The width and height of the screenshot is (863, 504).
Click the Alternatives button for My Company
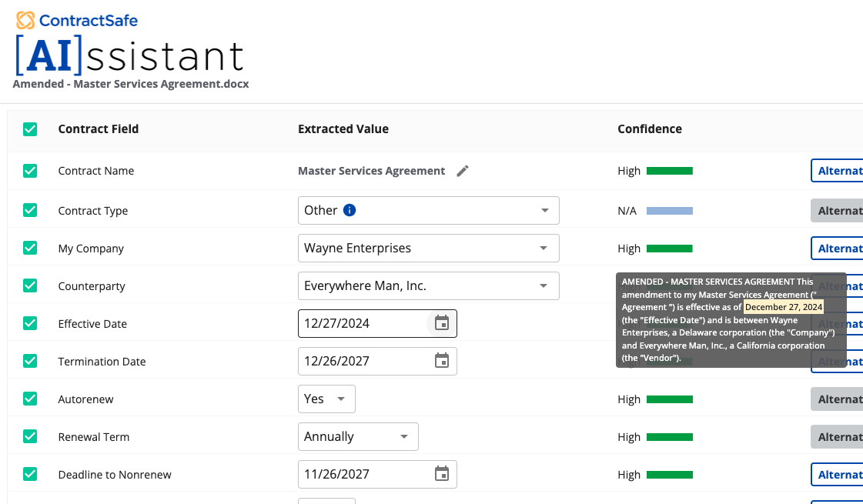tap(839, 248)
